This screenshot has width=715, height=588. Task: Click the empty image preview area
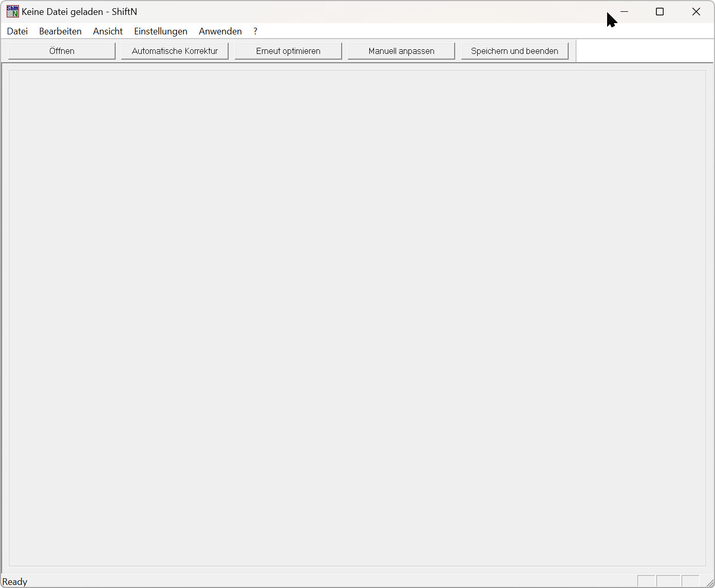click(357, 318)
